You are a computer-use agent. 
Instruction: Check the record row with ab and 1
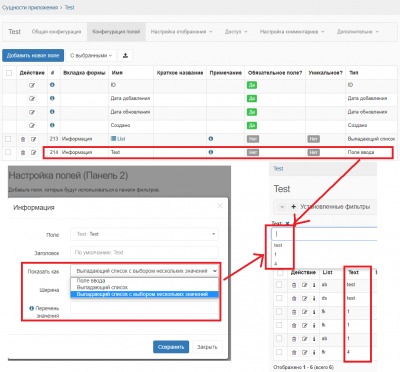279,338
